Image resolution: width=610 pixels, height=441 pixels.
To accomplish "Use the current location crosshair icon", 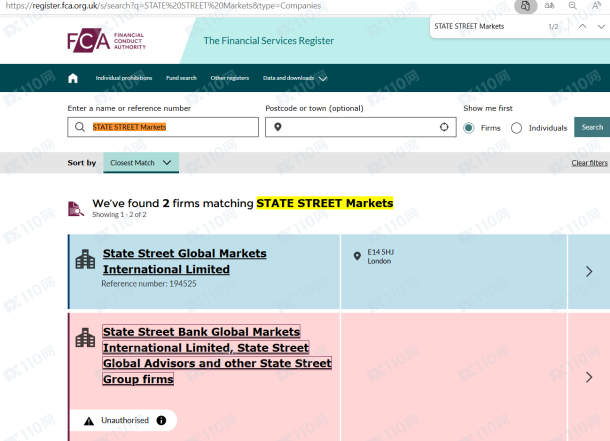I will (444, 127).
